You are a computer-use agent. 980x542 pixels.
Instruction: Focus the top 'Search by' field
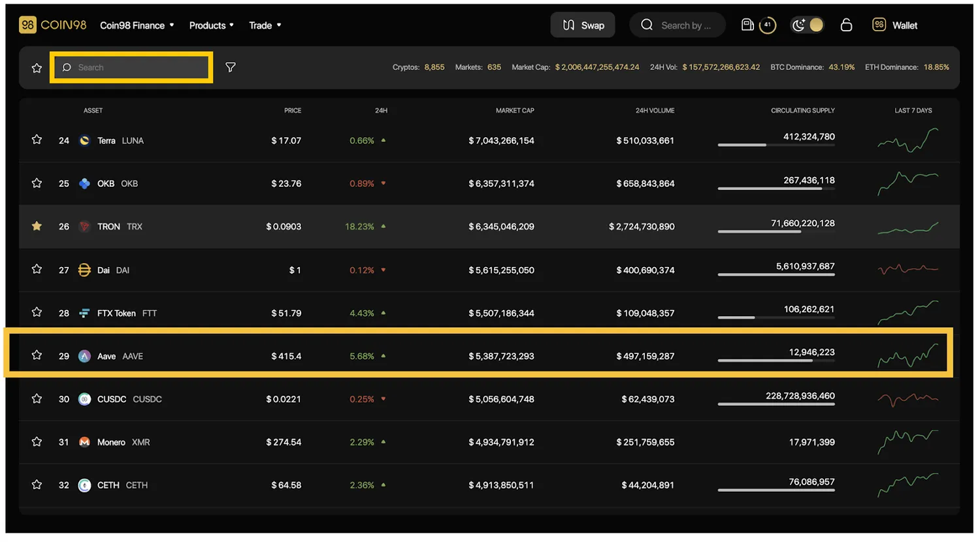point(678,25)
